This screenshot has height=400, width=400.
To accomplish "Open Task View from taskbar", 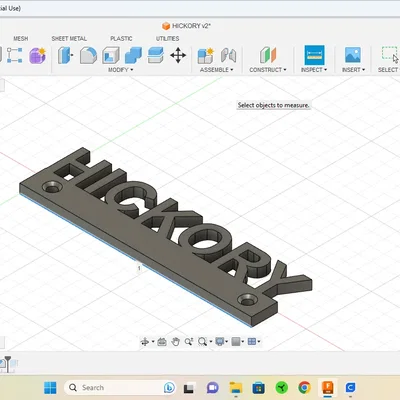I will (189, 388).
